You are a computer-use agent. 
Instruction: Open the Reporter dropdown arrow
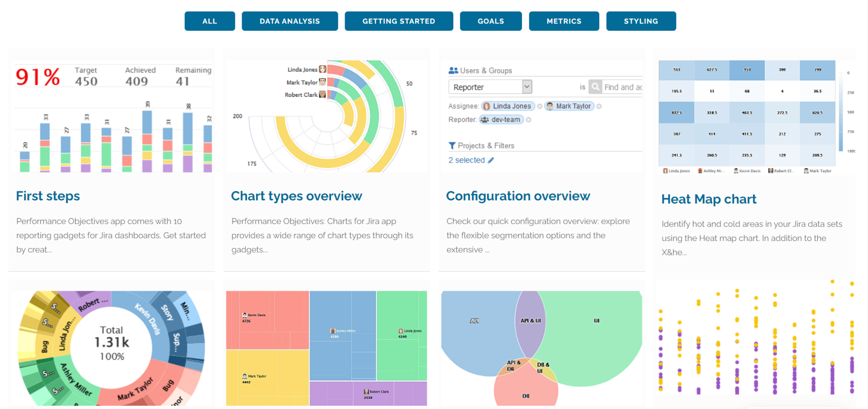click(x=527, y=87)
